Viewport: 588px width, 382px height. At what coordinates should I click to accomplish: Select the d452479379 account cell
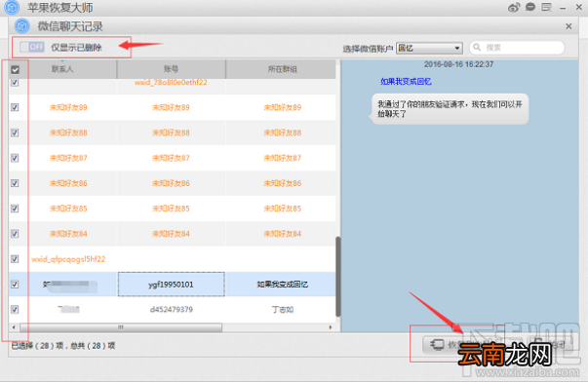172,309
